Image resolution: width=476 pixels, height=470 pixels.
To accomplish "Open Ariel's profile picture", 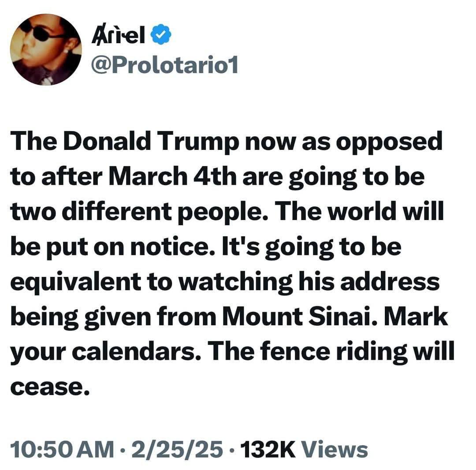I will point(46,49).
